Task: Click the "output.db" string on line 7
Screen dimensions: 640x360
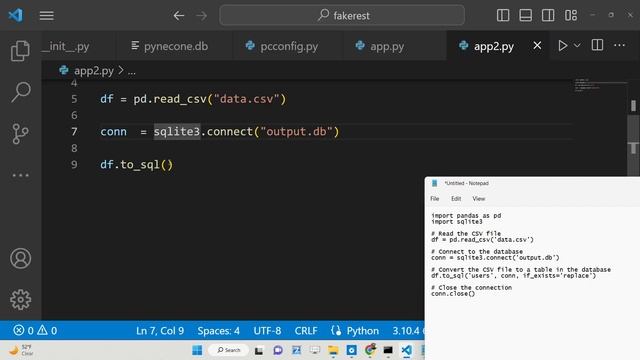Action: pyautogui.click(x=296, y=132)
